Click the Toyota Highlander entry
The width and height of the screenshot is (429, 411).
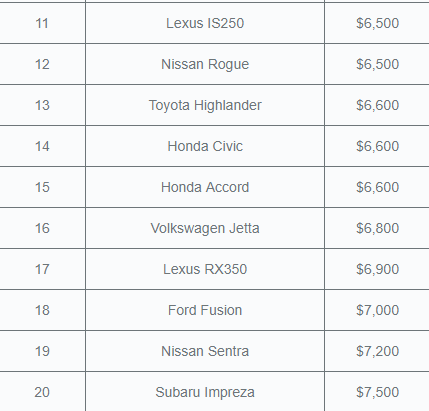[x=205, y=105]
